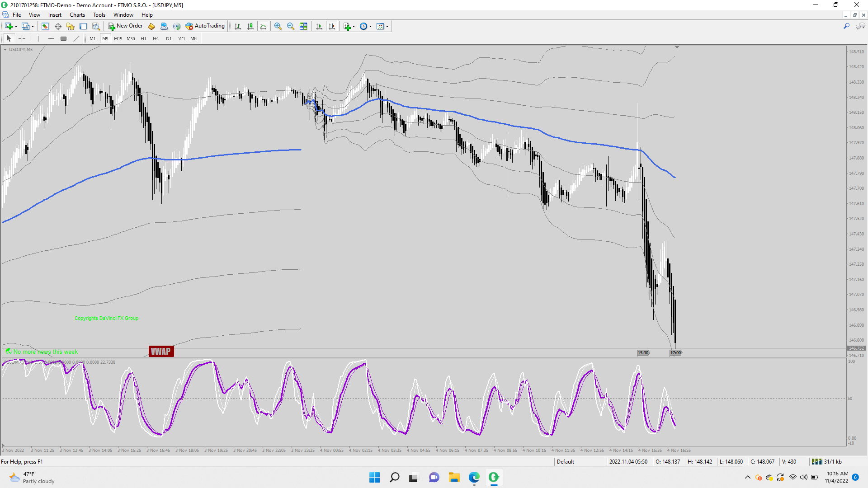Open the Charts menu

tap(77, 15)
